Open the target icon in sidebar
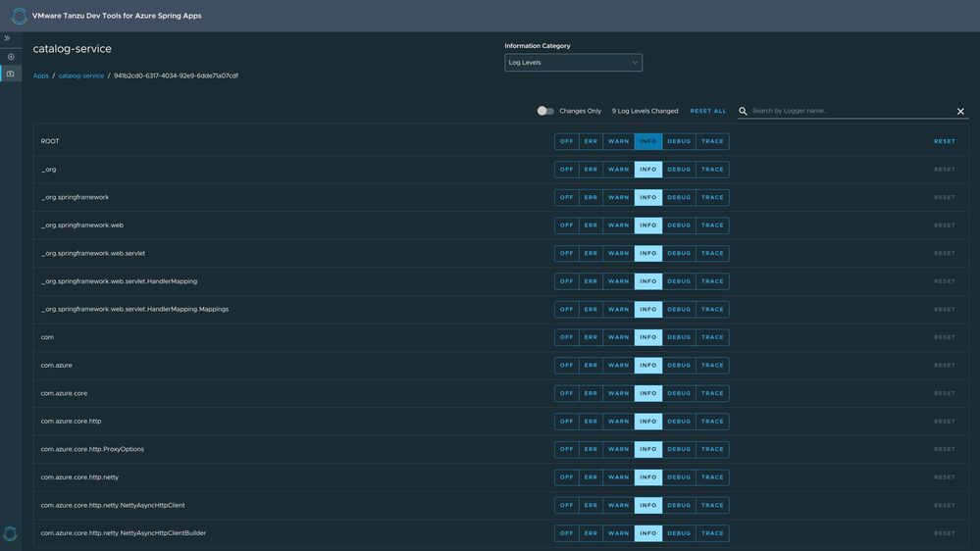Image resolution: width=980 pixels, height=551 pixels. [11, 57]
